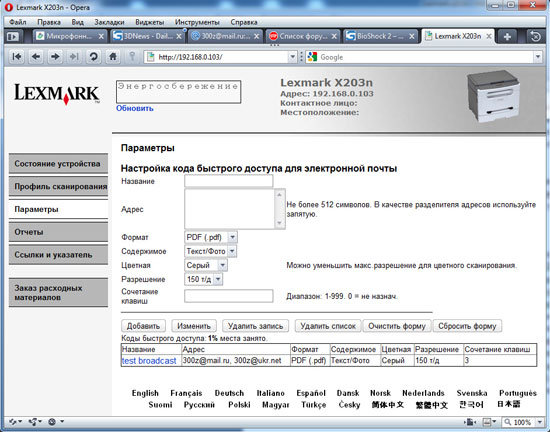The height and width of the screenshot is (432, 550).
Task: Open the Файл menu
Action: point(18,22)
